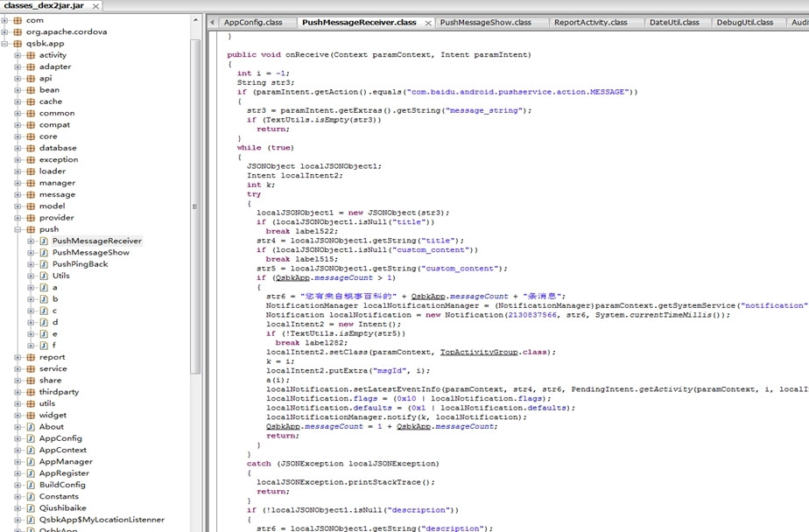Expand the adapter package
The image size is (809, 532).
click(18, 67)
